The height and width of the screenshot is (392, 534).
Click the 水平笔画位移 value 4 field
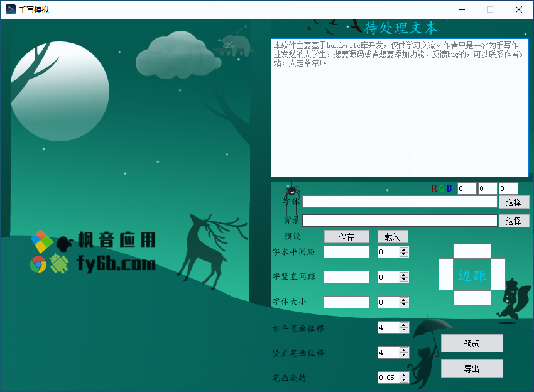pyautogui.click(x=389, y=327)
